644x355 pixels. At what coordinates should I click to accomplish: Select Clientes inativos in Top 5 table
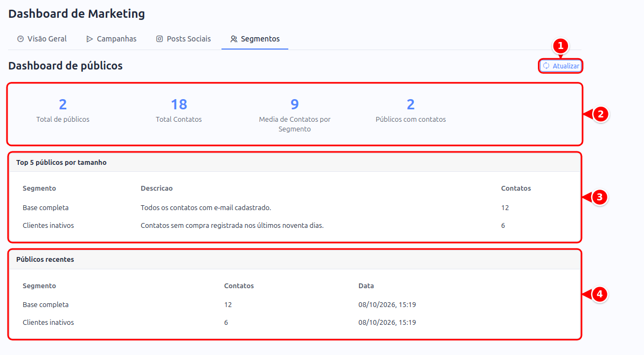[49, 225]
